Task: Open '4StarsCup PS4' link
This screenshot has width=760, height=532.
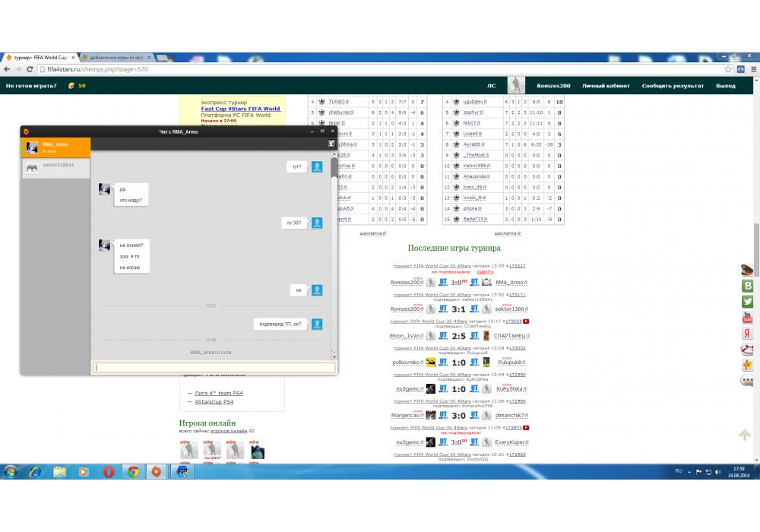Action: click(214, 402)
